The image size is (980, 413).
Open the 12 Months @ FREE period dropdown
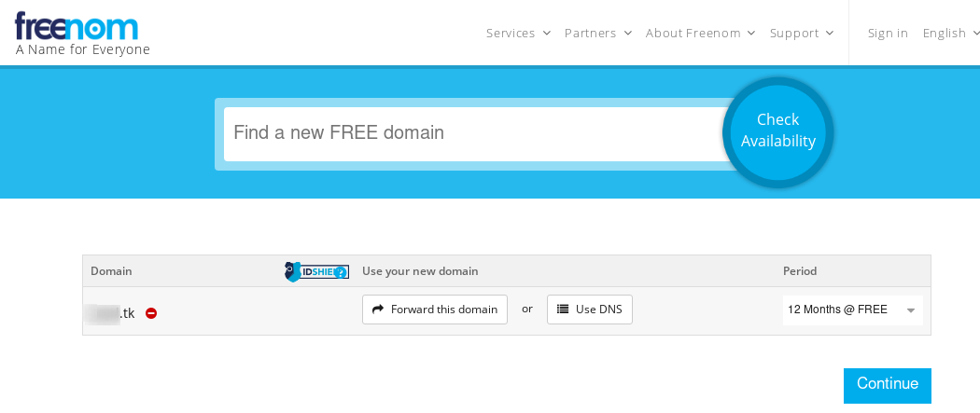pos(852,310)
